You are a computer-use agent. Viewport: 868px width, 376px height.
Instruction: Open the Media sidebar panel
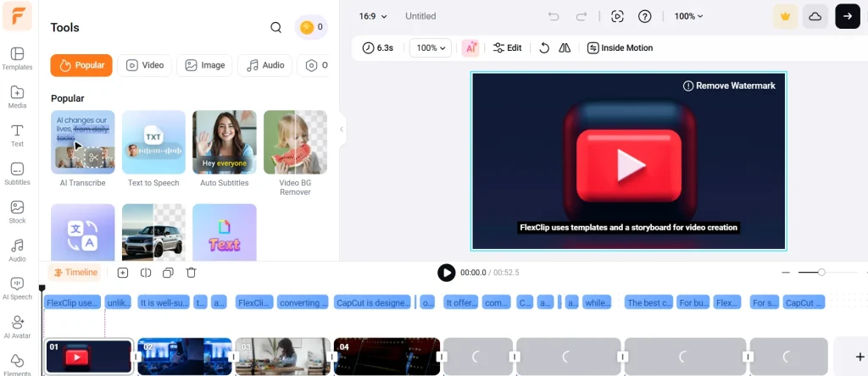click(x=17, y=97)
